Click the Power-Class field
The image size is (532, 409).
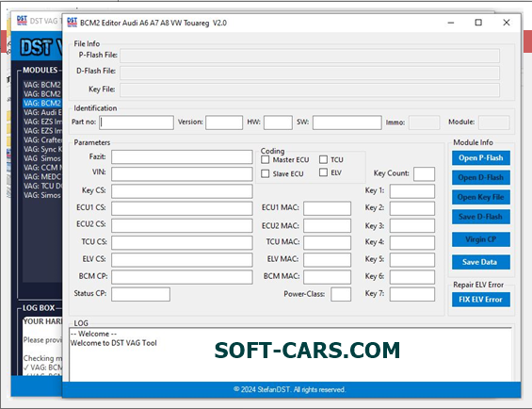tap(341, 294)
